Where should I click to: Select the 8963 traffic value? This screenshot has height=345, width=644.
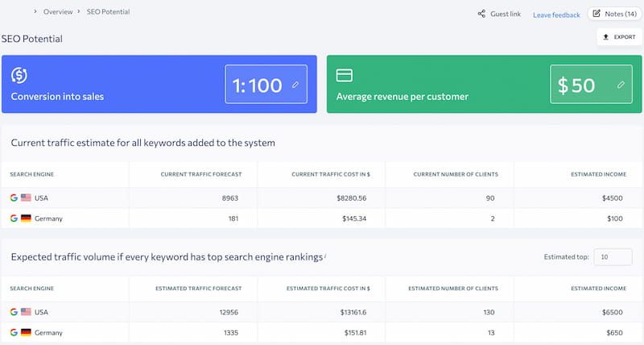point(230,198)
